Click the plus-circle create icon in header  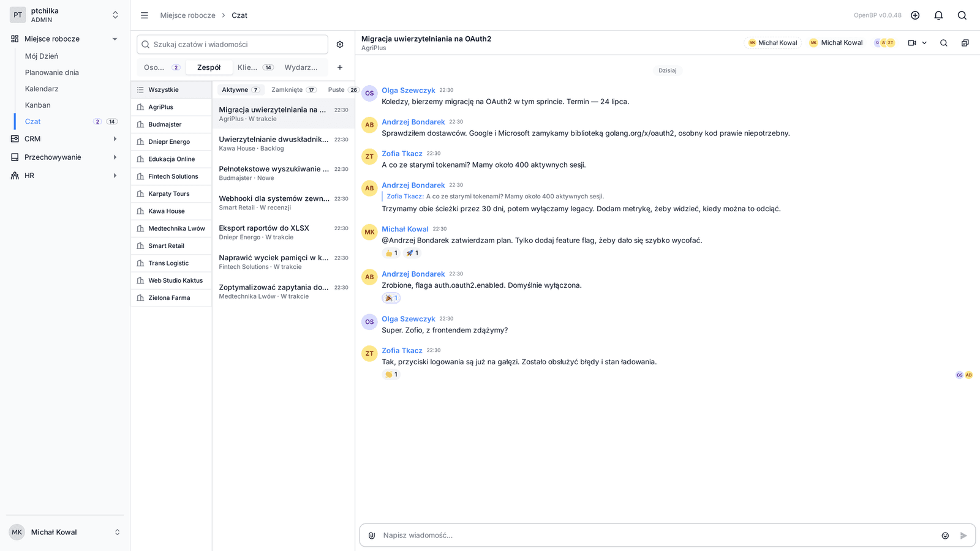click(915, 15)
